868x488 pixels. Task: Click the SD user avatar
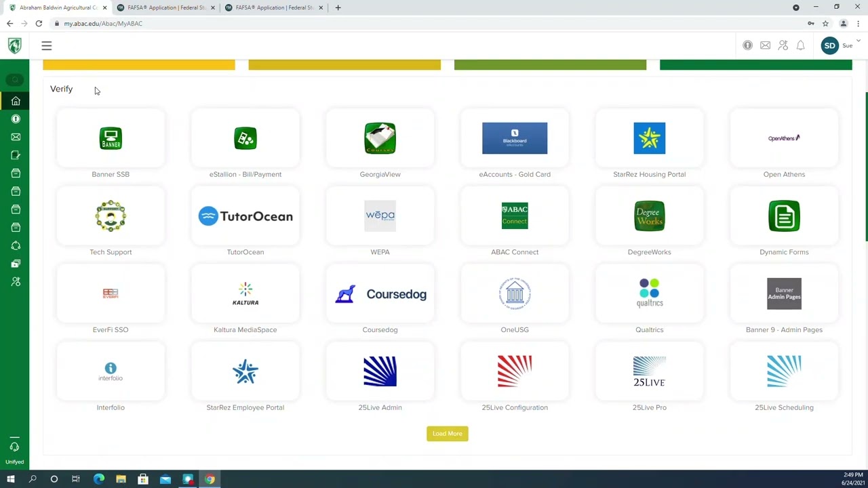click(x=830, y=45)
